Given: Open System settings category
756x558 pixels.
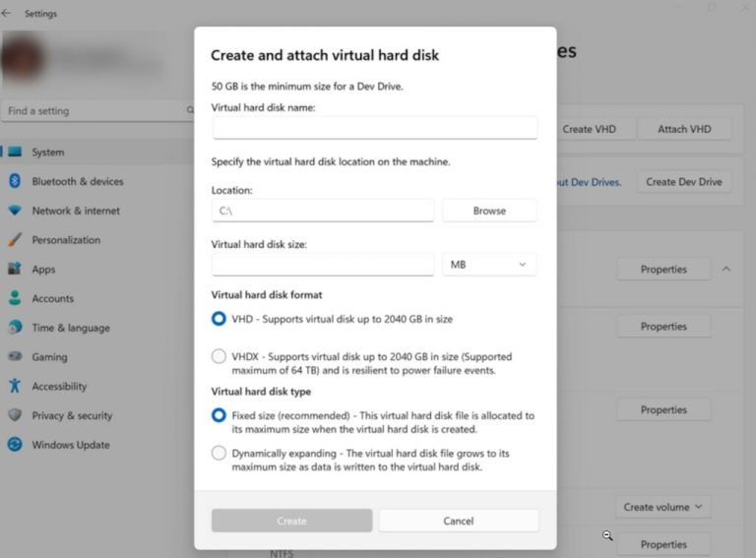Looking at the screenshot, I should tap(96, 152).
